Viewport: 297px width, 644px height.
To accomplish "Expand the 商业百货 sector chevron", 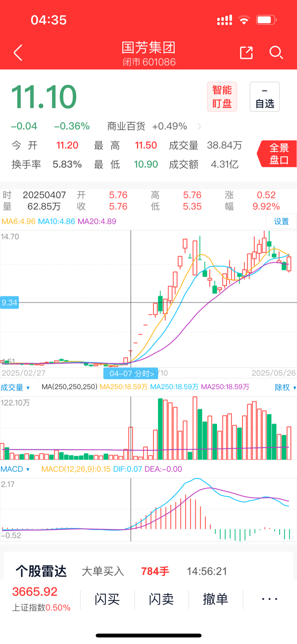I will tap(199, 126).
